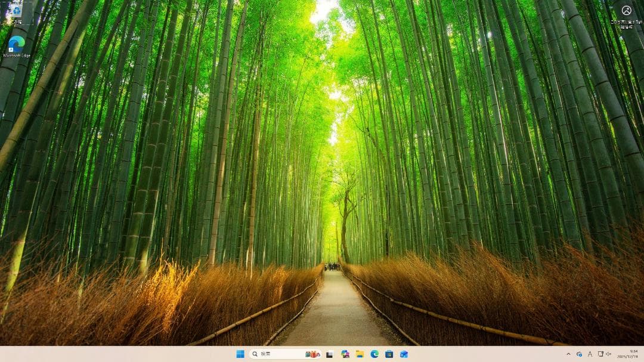Launch File Explorer from the taskbar

pyautogui.click(x=359, y=354)
